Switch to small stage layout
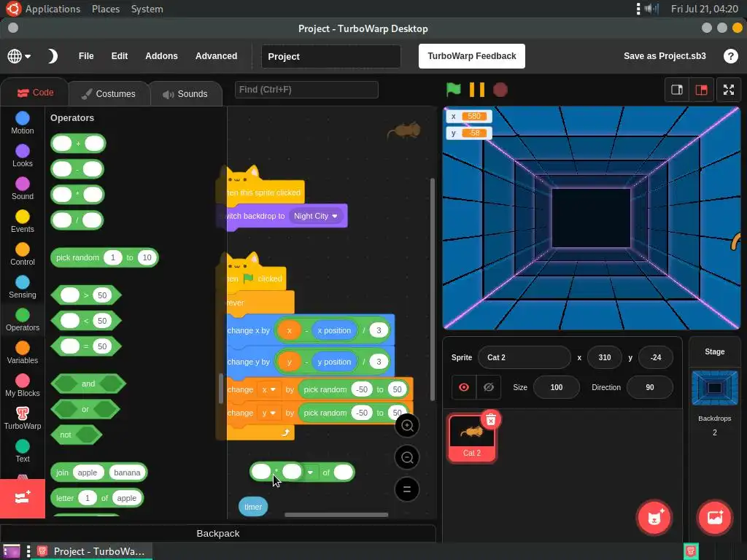Viewport: 747px width, 560px height. (x=677, y=90)
